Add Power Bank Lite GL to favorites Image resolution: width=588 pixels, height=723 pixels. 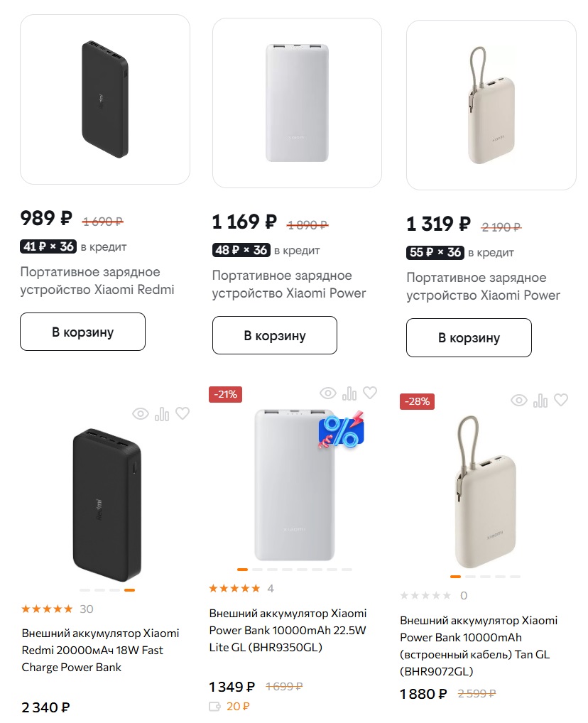pyautogui.click(x=370, y=393)
